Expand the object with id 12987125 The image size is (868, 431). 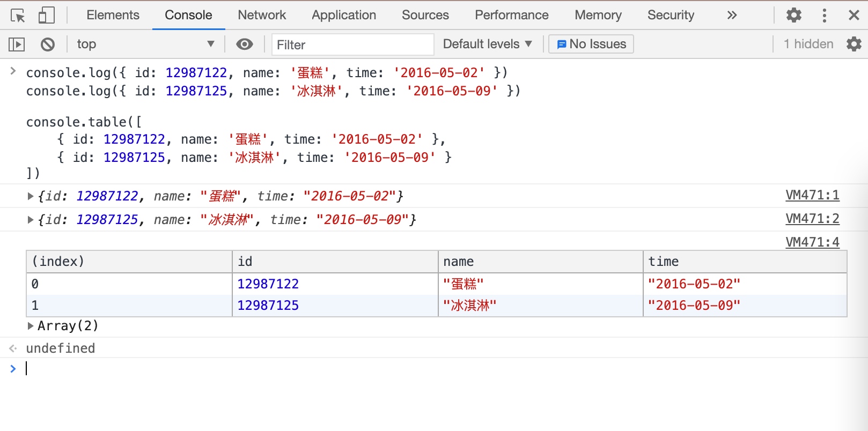pos(31,220)
